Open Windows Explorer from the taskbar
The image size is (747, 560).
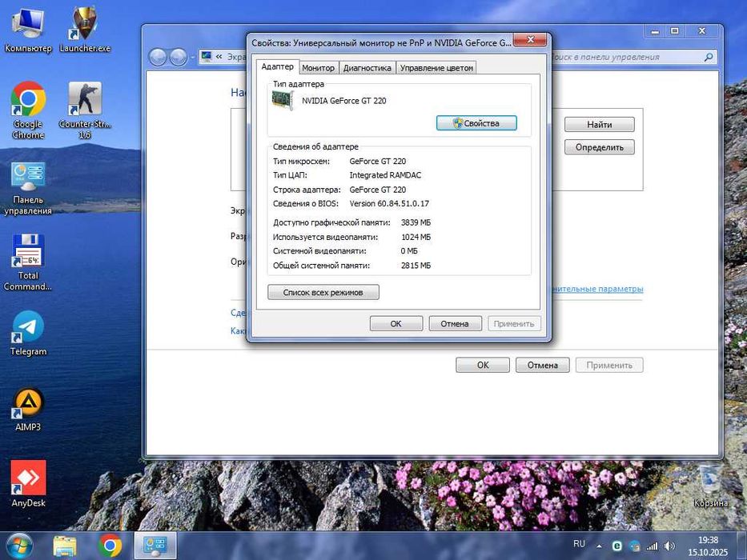click(x=64, y=546)
